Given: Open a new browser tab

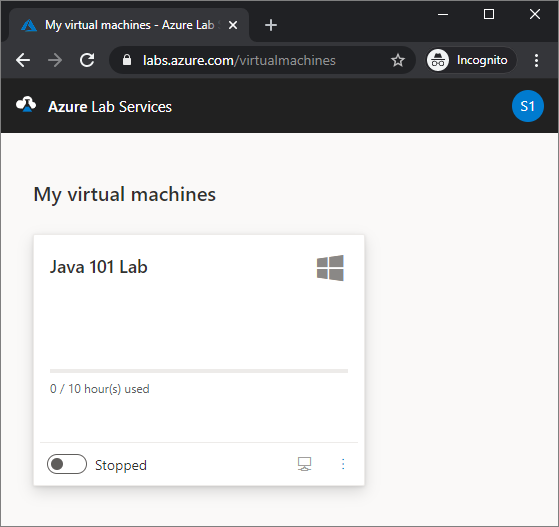Looking at the screenshot, I should click(271, 25).
